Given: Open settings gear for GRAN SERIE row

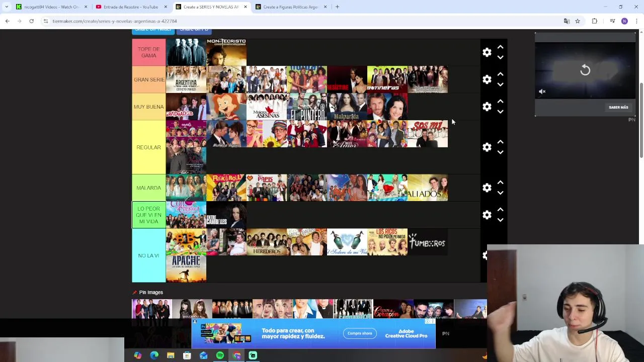Looking at the screenshot, I should pyautogui.click(x=487, y=79).
